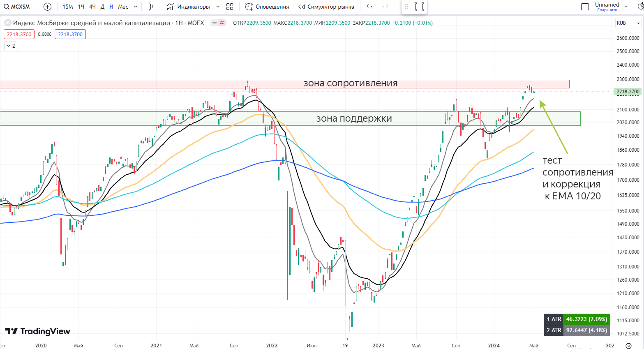644x349 pixels.
Task: Undo the last chart action
Action: pyautogui.click(x=370, y=7)
